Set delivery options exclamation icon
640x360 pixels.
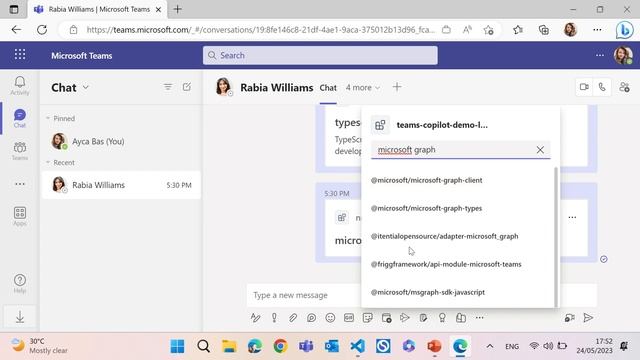pyautogui.click(x=274, y=318)
